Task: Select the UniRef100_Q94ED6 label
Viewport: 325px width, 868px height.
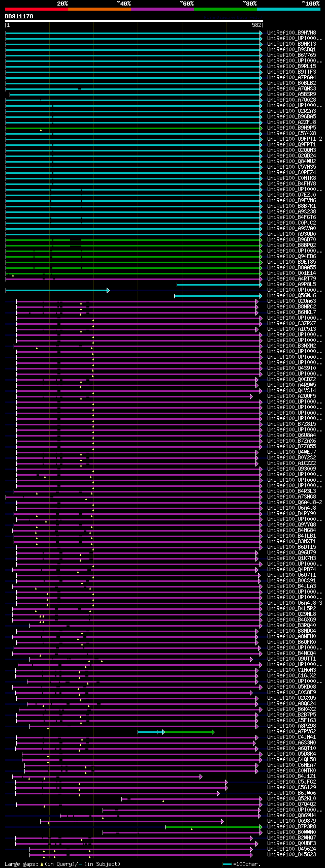Action: [291, 256]
